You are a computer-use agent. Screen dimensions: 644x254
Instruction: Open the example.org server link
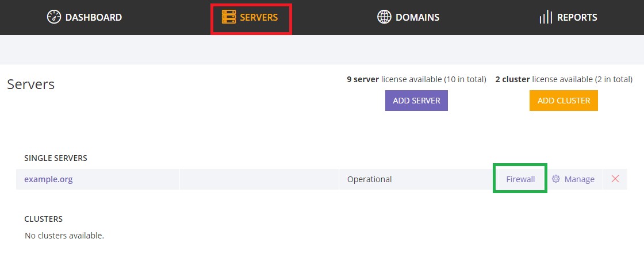(48, 179)
